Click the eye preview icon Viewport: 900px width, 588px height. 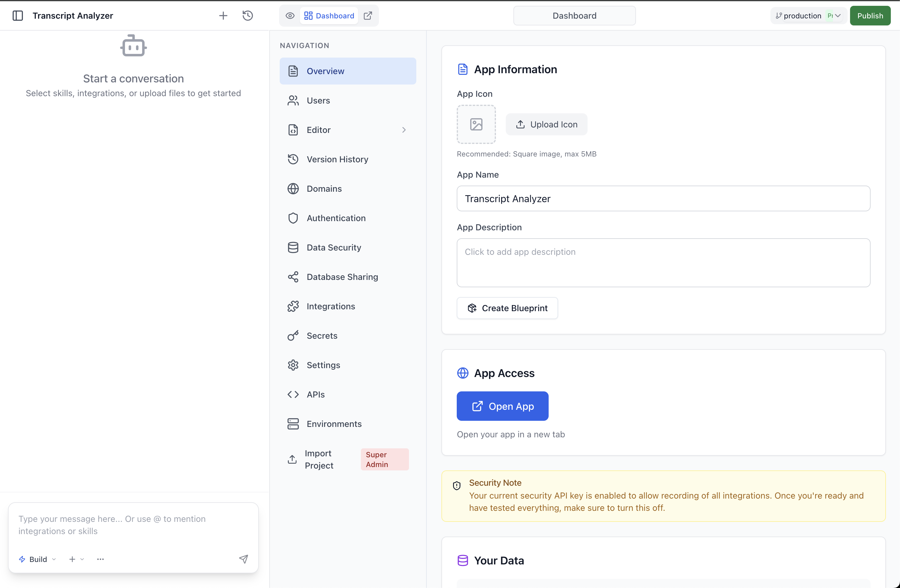(x=290, y=16)
